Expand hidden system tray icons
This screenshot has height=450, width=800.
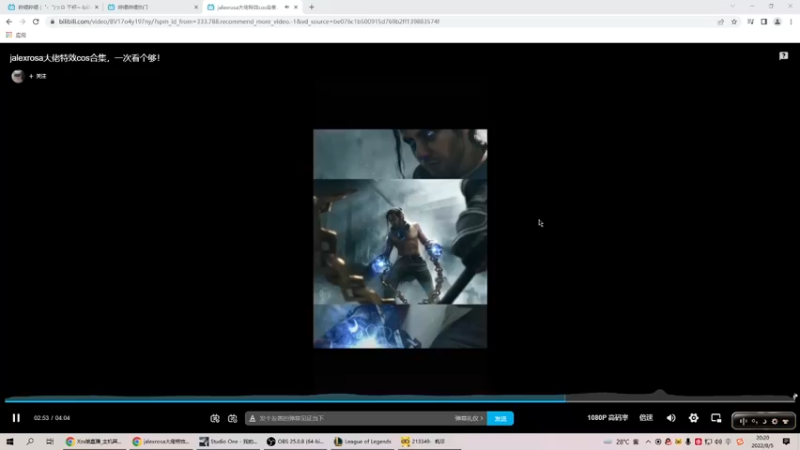pyautogui.click(x=648, y=442)
